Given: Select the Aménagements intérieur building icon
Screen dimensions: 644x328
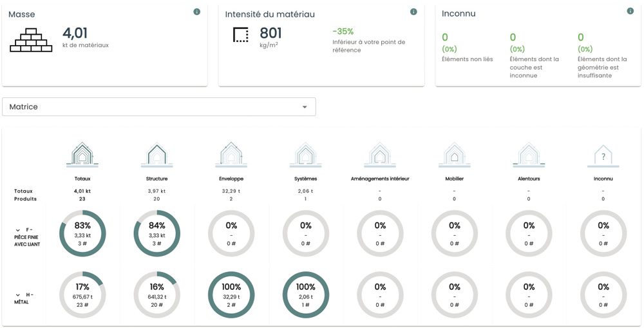Looking at the screenshot, I should pyautogui.click(x=380, y=155).
